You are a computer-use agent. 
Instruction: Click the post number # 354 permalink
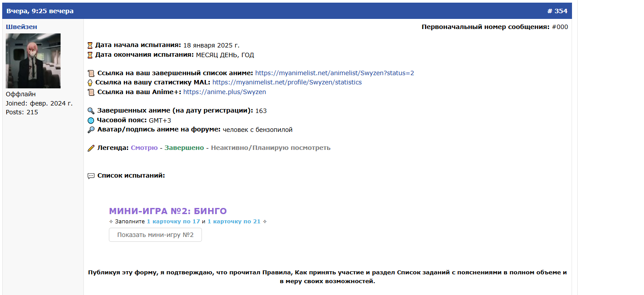[557, 11]
